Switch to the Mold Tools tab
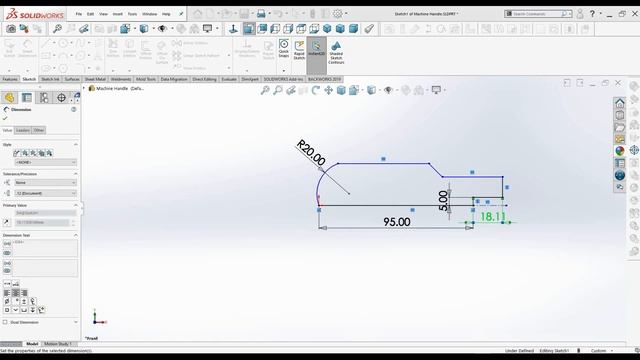 146,79
